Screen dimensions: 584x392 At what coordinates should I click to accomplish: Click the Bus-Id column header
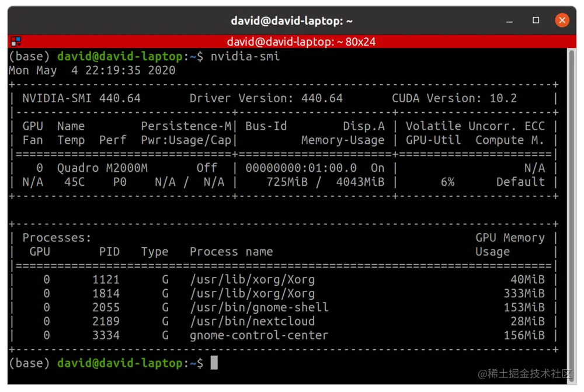[x=266, y=126]
